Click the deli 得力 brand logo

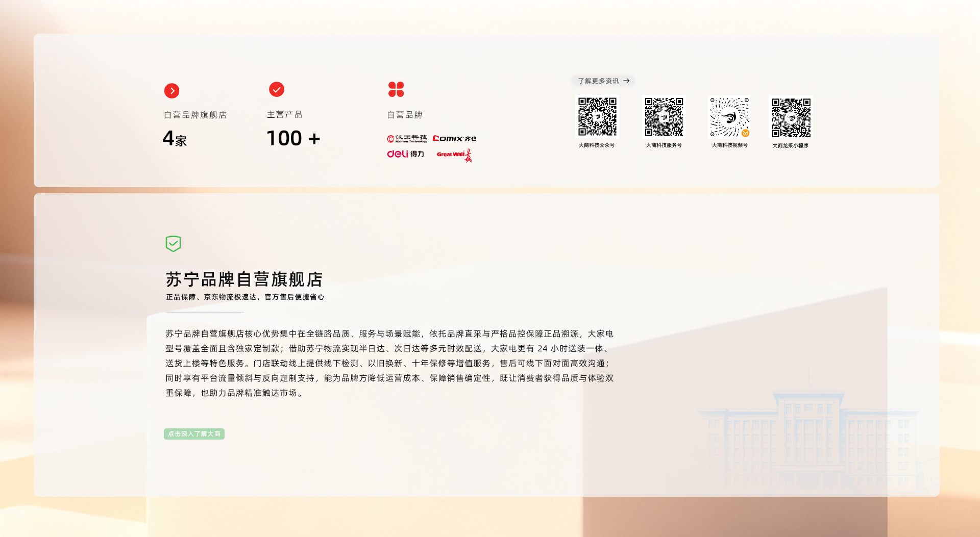pyautogui.click(x=405, y=154)
